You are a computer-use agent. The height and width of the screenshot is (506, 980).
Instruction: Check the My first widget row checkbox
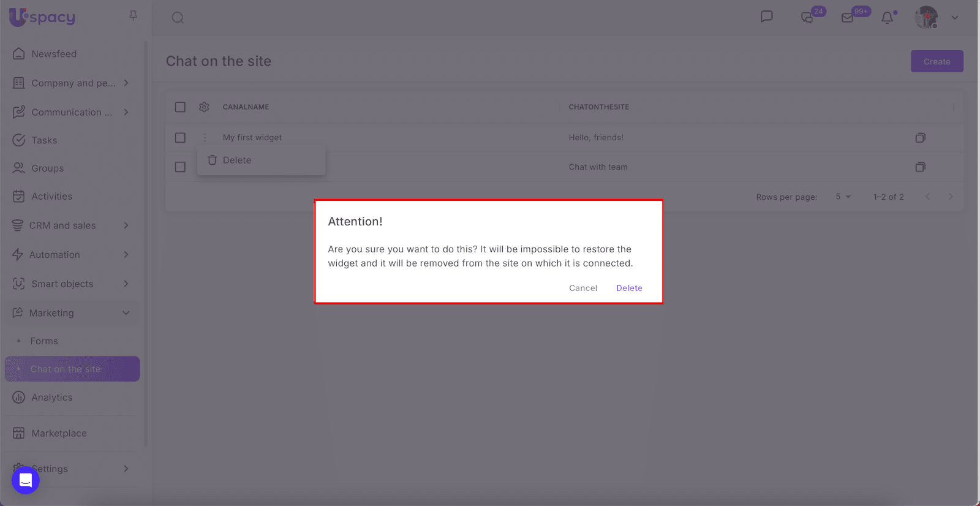pos(180,138)
